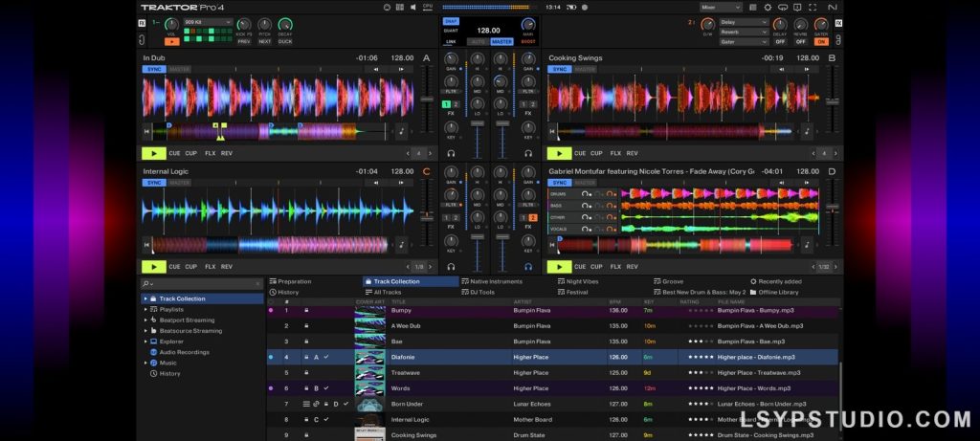
Task: Toggle SYNC on Deck A In Dub
Action: pyautogui.click(x=154, y=69)
